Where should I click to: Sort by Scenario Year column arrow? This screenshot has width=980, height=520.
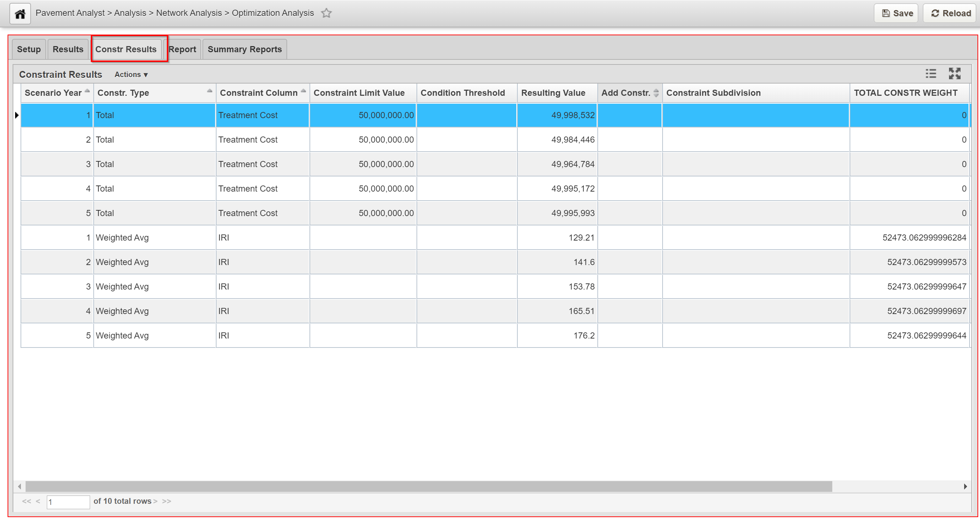[x=87, y=91]
